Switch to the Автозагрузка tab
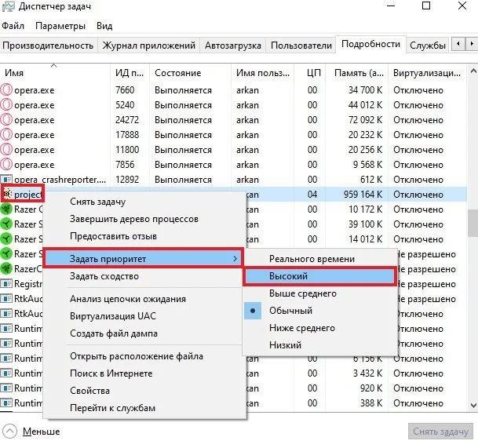Screen dimensions: 478x448 pyautogui.click(x=233, y=46)
